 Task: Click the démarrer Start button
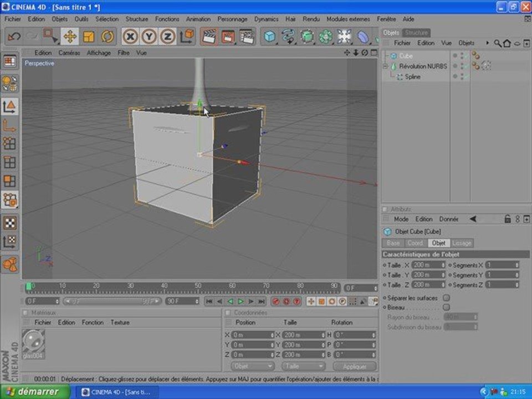pyautogui.click(x=35, y=392)
